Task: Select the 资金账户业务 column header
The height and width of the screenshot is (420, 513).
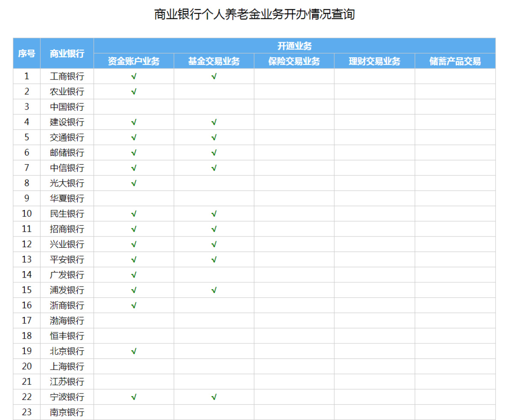Action: 134,61
